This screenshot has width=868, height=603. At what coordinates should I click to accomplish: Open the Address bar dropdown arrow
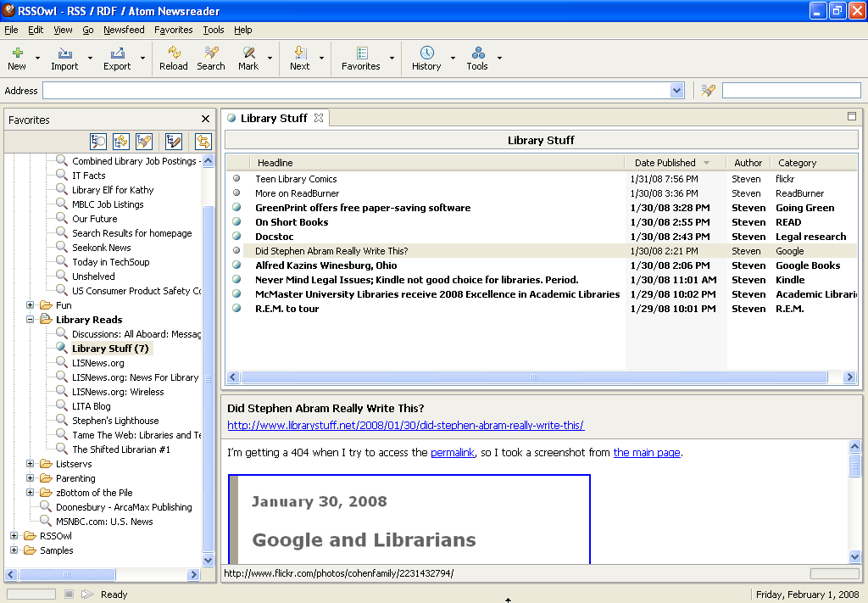coord(677,90)
